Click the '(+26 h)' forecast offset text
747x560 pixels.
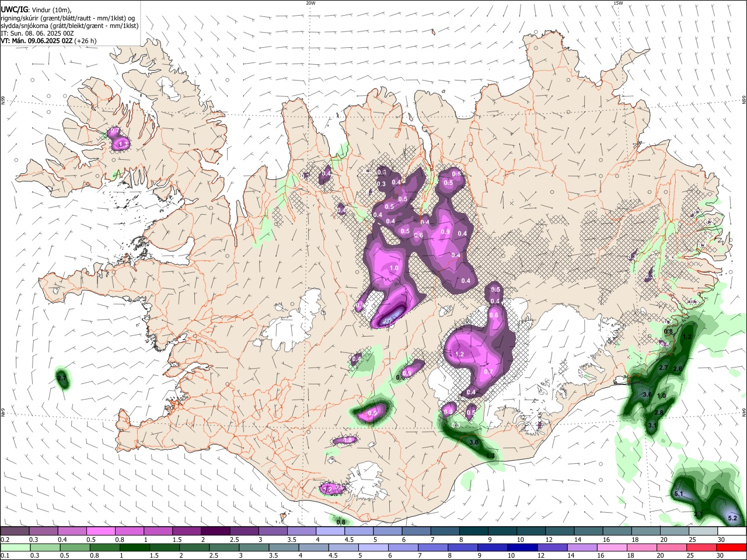(86, 41)
